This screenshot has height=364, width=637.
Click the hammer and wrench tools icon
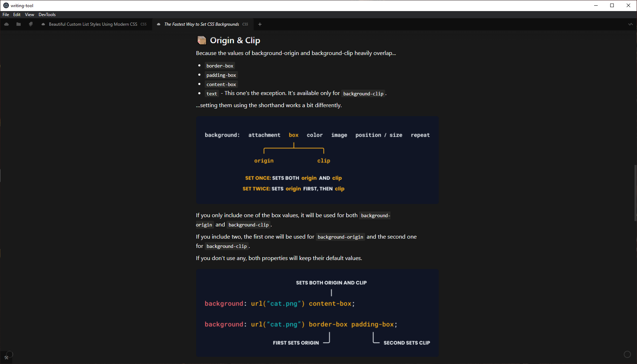6,358
